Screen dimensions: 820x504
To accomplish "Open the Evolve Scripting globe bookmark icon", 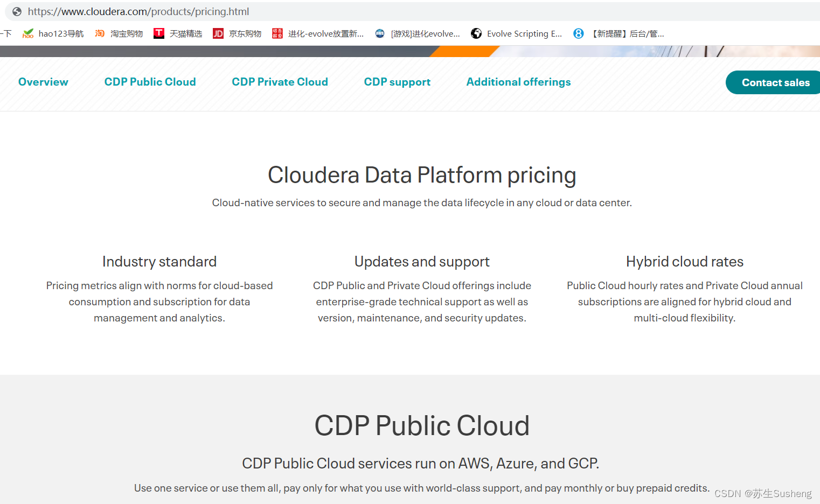I will (x=476, y=34).
